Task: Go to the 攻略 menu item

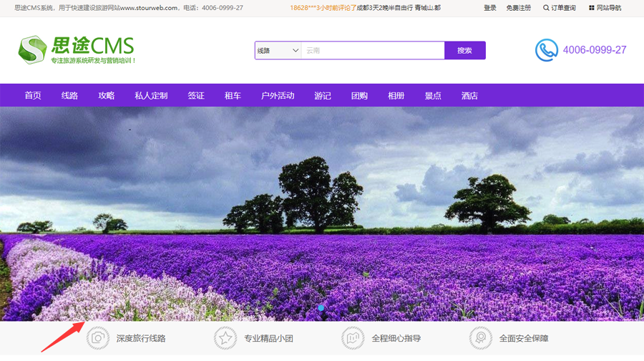Action: click(x=107, y=96)
